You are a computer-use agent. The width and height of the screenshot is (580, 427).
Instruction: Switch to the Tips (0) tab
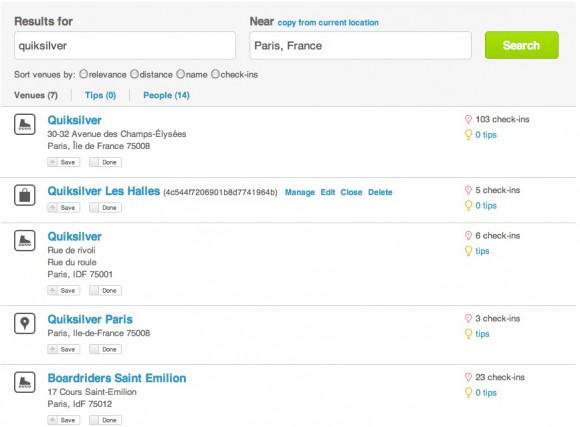tap(101, 95)
